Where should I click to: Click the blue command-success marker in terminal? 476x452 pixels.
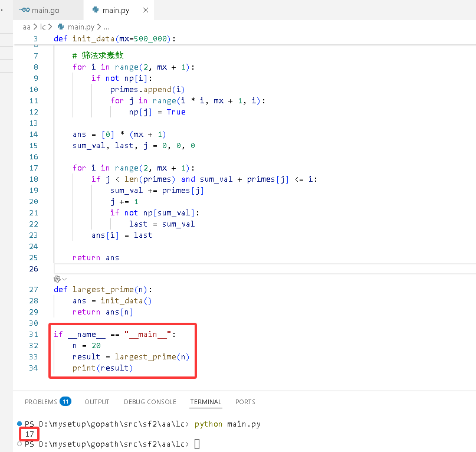(x=19, y=424)
